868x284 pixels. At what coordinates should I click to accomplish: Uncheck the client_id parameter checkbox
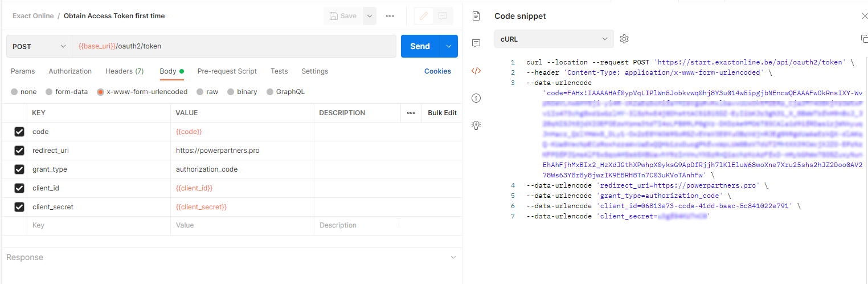tap(19, 188)
